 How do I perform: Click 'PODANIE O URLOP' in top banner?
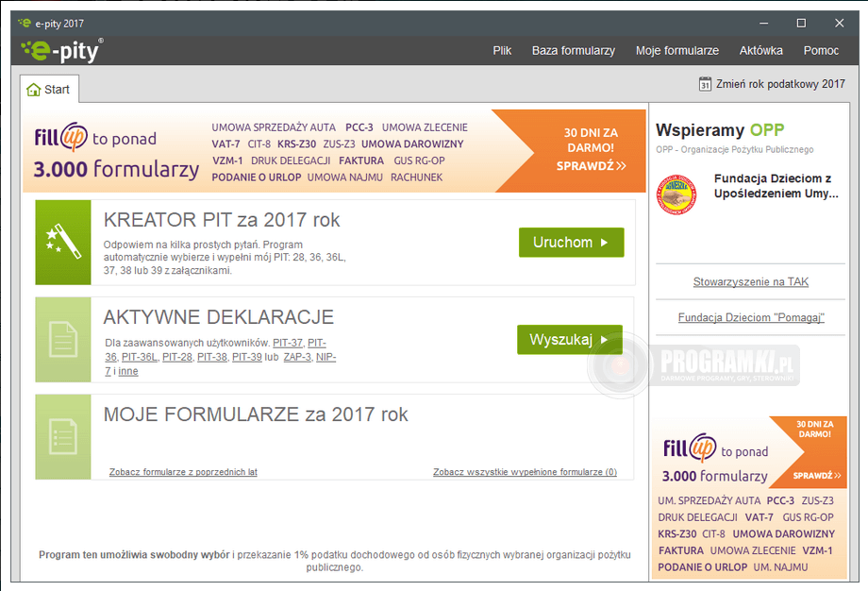point(257,177)
